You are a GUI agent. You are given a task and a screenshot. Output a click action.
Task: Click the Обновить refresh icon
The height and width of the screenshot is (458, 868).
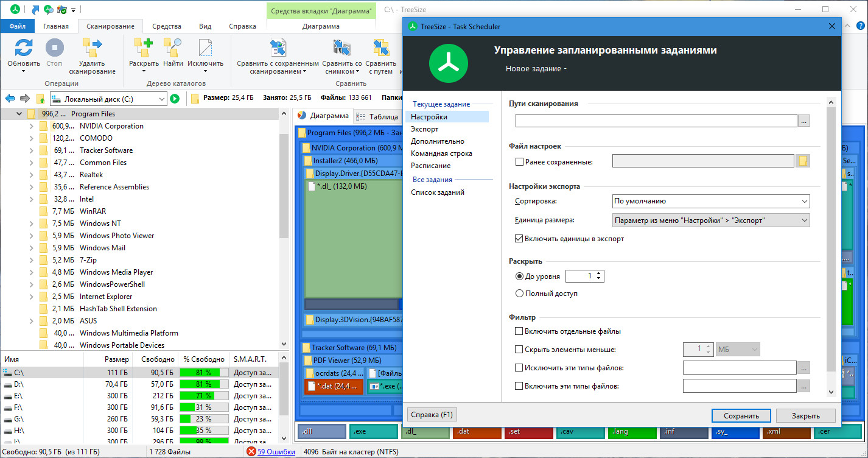[23, 48]
